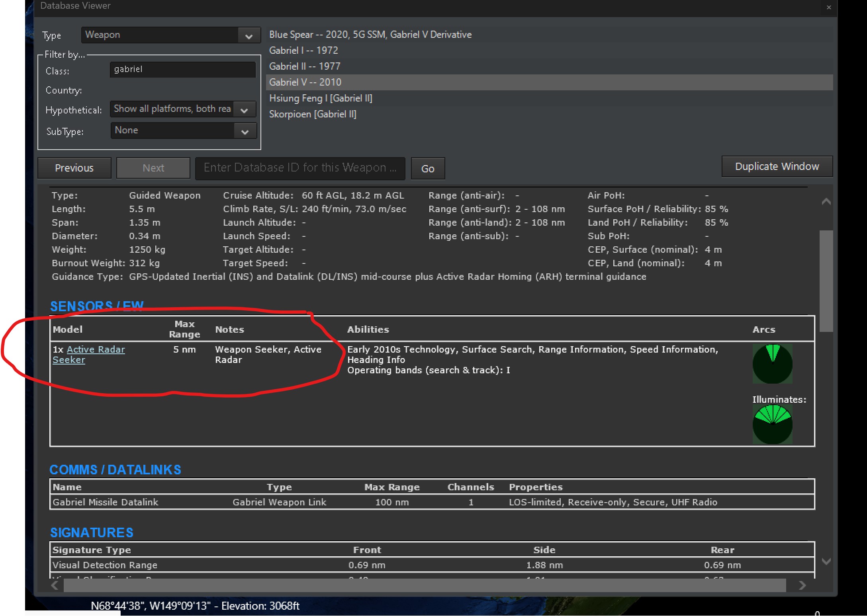Click the Previous button

click(74, 168)
